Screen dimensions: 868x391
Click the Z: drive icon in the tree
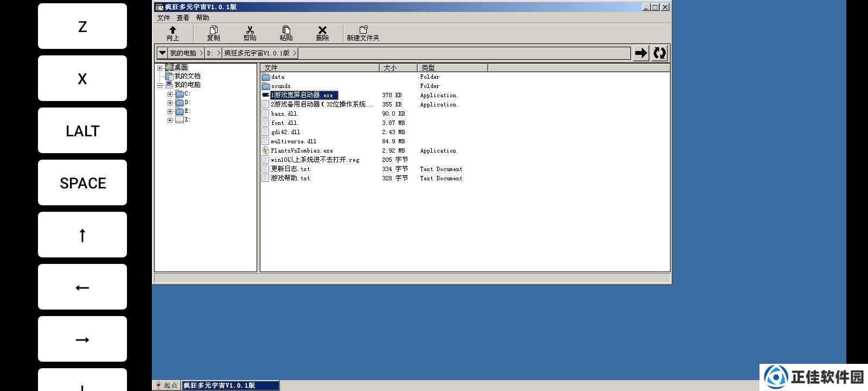[x=180, y=120]
